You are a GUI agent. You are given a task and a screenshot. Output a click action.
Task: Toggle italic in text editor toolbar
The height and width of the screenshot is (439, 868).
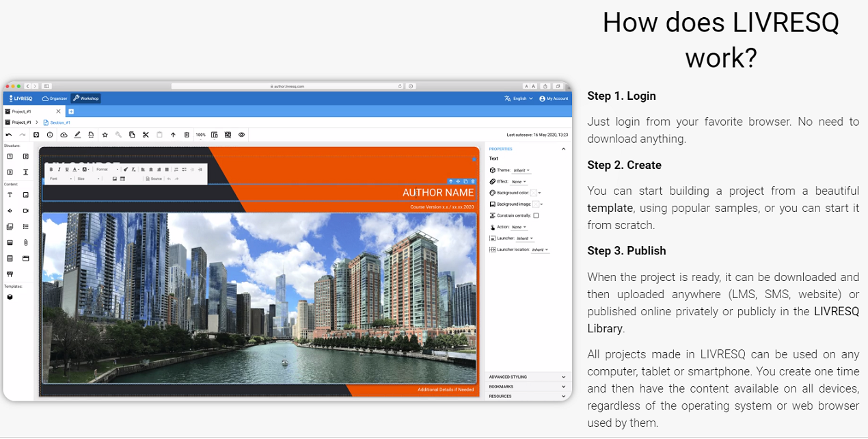59,170
